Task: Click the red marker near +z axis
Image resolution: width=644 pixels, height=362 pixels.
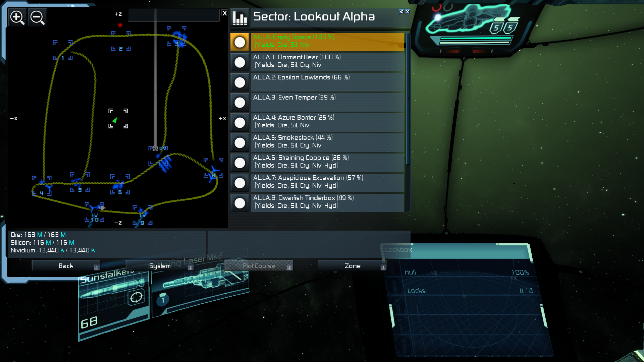Action: [x=120, y=25]
